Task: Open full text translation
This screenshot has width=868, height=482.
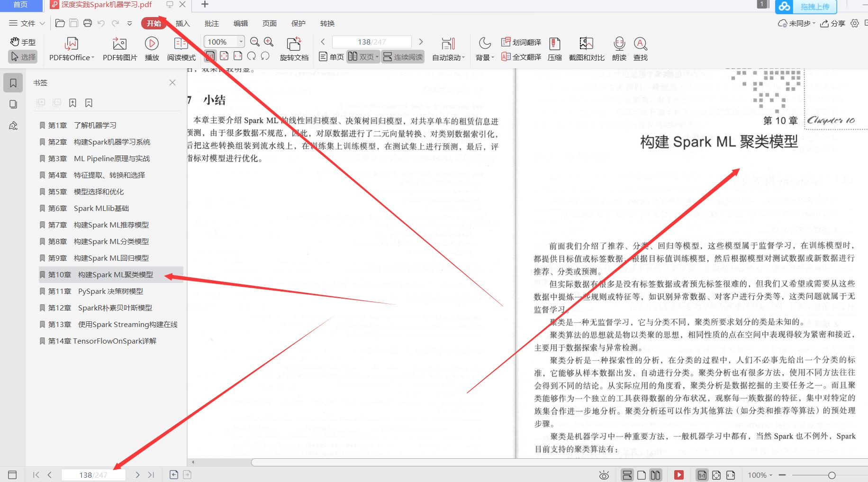Action: (521, 57)
